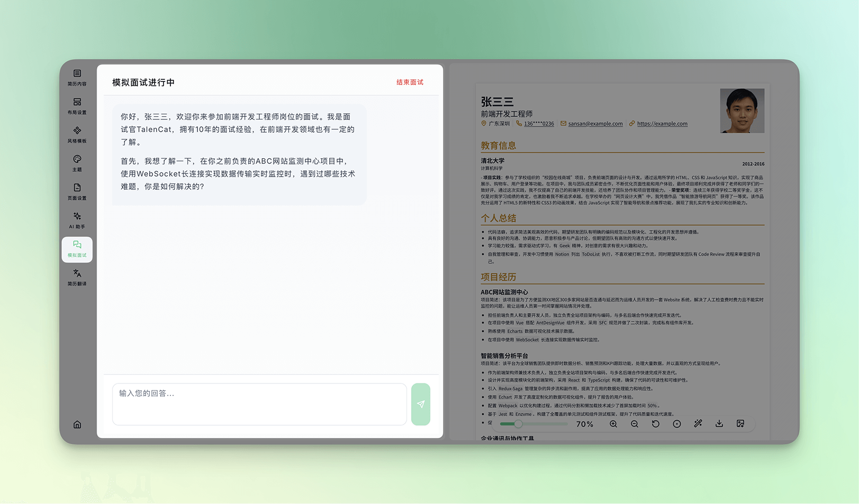This screenshot has width=859, height=504.
Task: Launch the AI 助手 assistant
Action: point(77,220)
